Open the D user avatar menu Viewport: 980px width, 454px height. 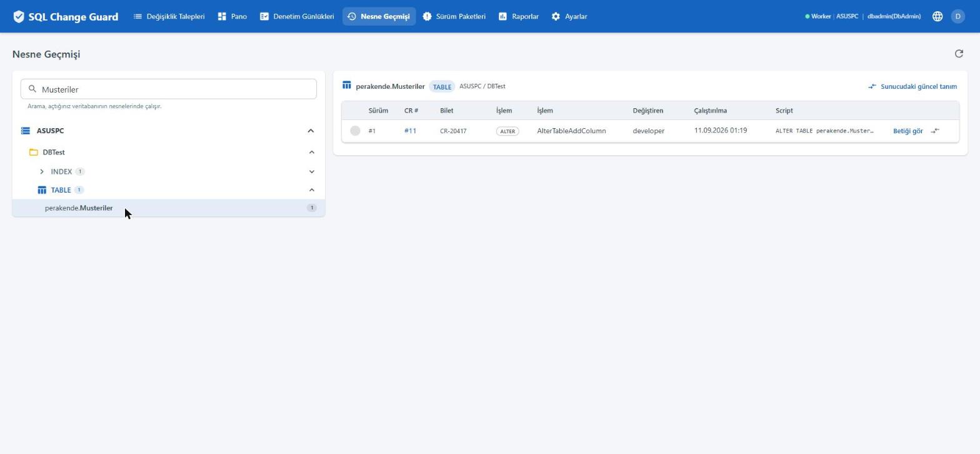pos(957,16)
